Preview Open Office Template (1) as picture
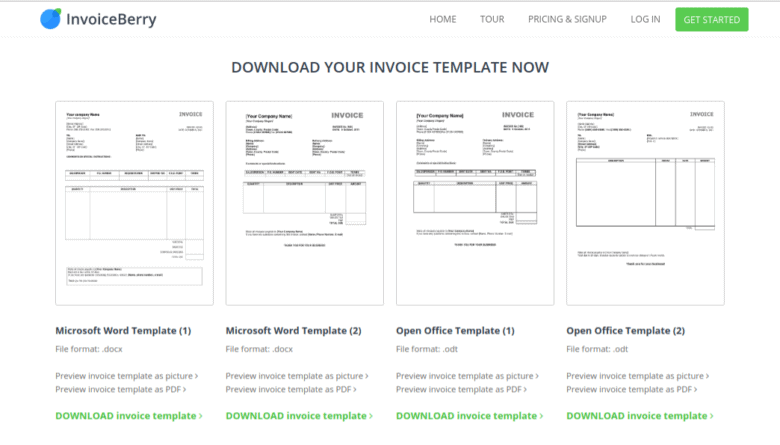 pos(467,376)
